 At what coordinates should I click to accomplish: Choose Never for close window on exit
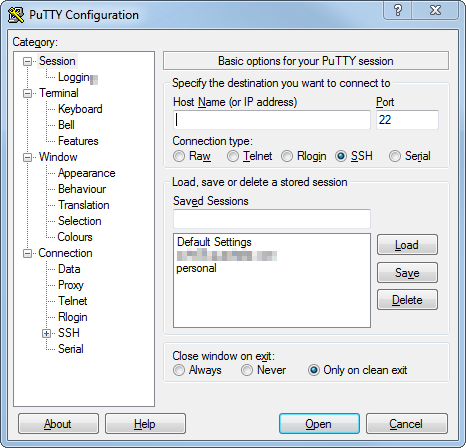point(247,370)
